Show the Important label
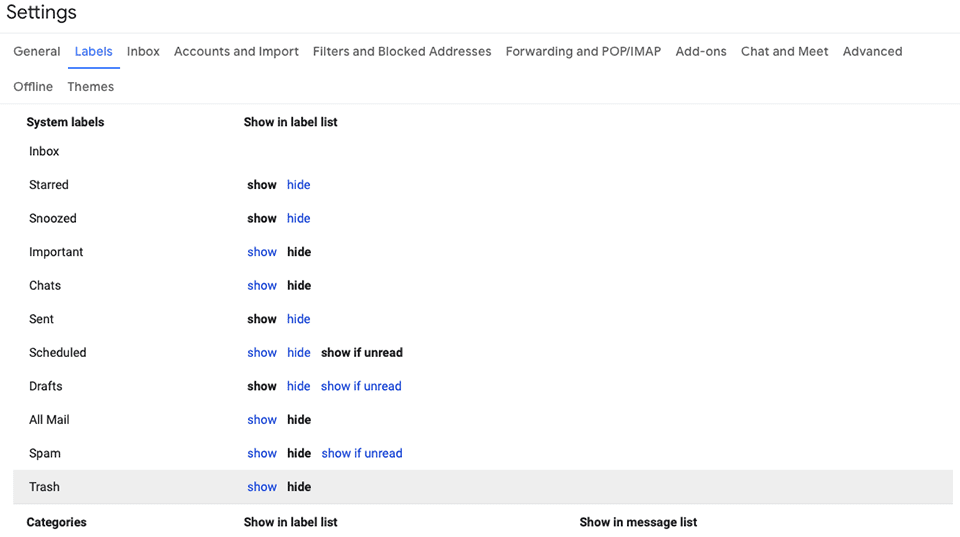960x537 pixels. pos(262,252)
